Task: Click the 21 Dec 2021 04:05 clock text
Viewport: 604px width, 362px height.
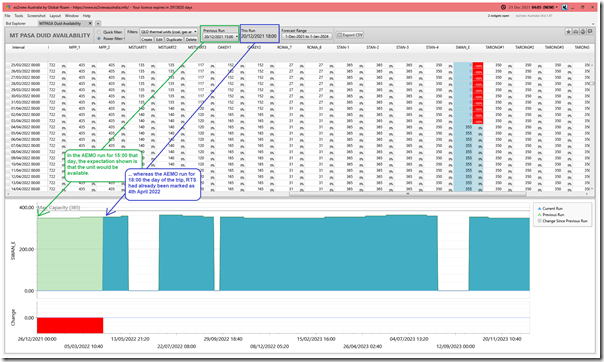Action: coord(524,7)
